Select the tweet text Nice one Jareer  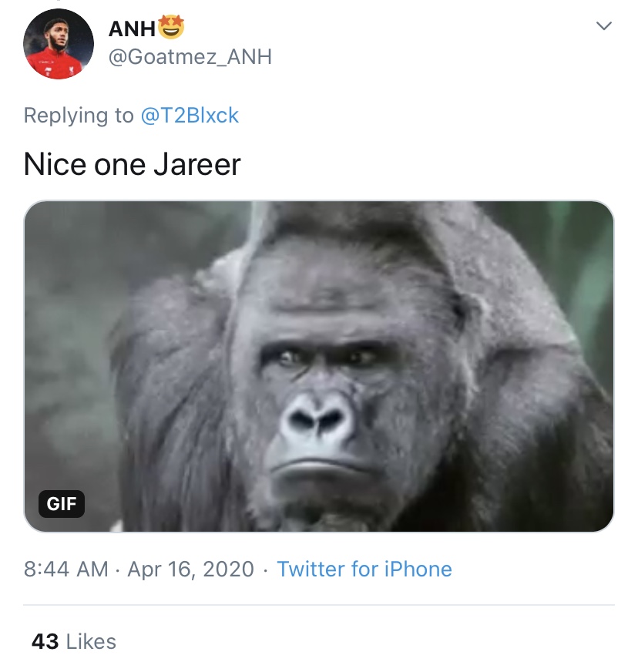(132, 164)
